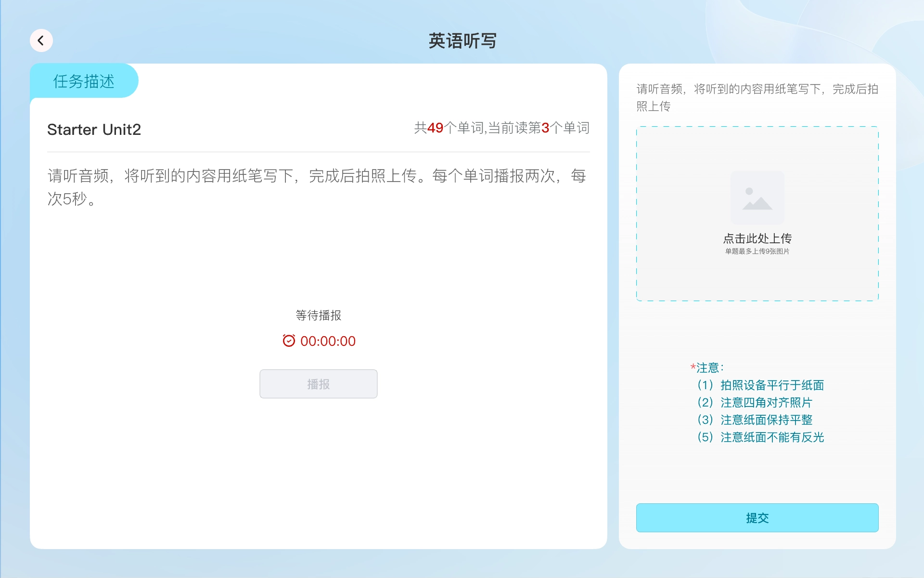
Task: Click the 00:00:00 timer value
Action: [328, 341]
